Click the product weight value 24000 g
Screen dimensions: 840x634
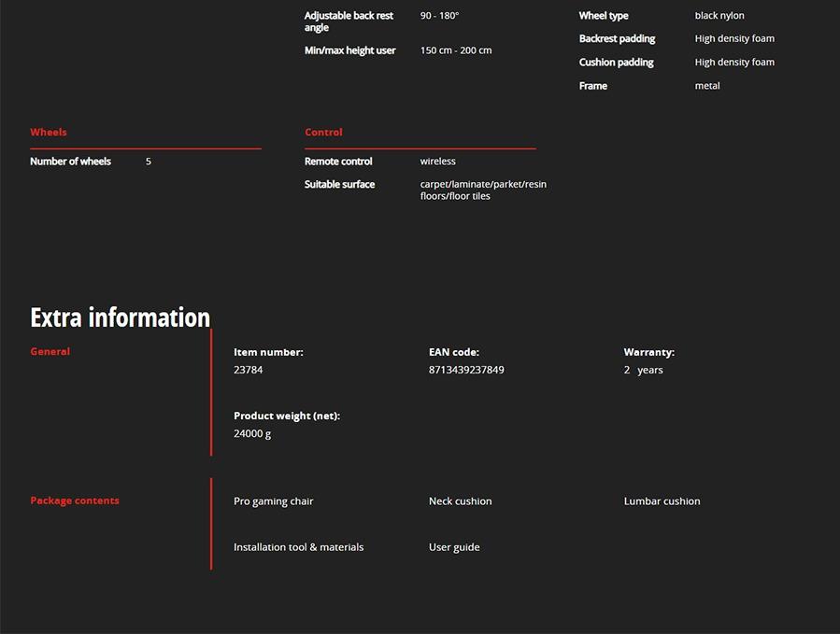[x=252, y=433]
